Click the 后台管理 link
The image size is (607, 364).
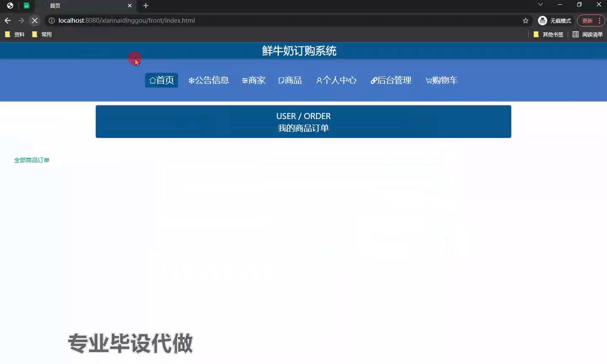(391, 80)
